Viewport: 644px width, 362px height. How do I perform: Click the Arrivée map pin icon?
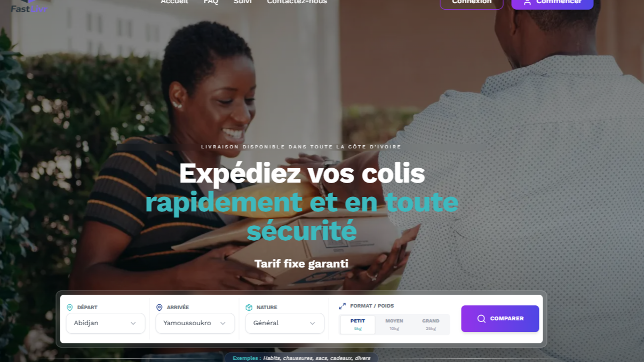[x=159, y=308]
